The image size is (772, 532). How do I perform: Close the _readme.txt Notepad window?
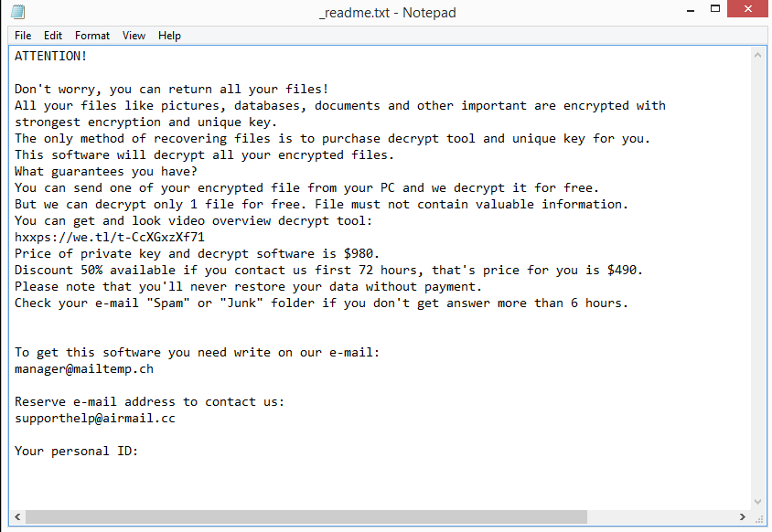tap(748, 9)
